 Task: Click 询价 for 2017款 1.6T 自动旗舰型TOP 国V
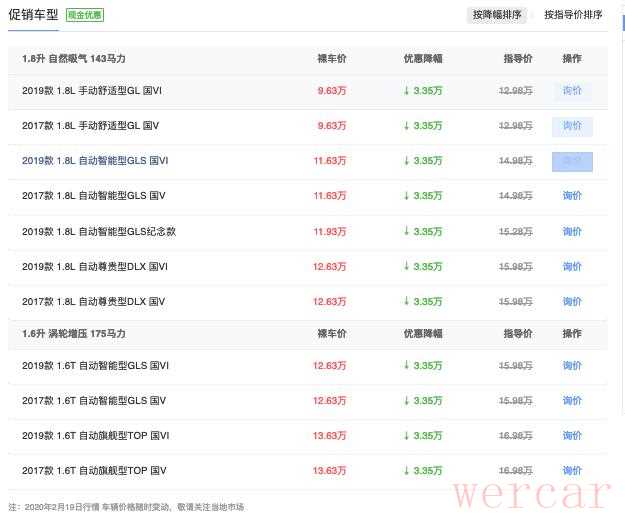pos(572,471)
